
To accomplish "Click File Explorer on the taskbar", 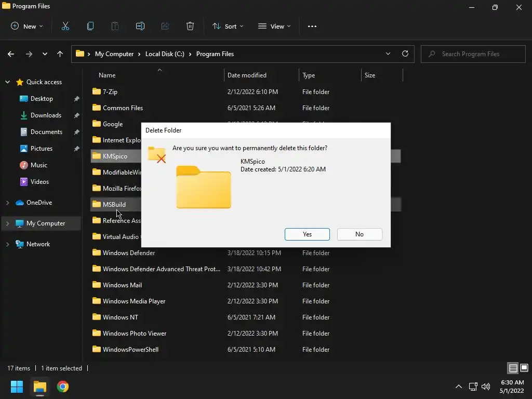I will pos(39,387).
